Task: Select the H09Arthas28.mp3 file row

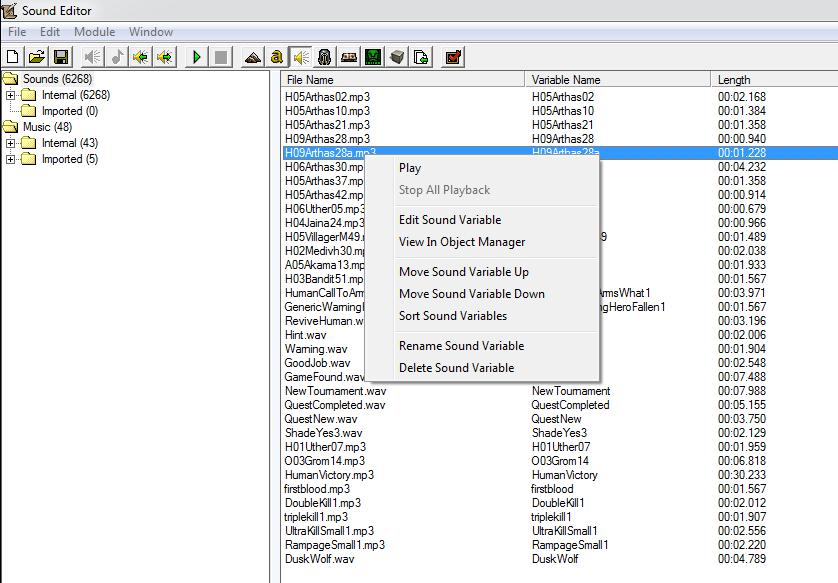Action: pos(560,138)
